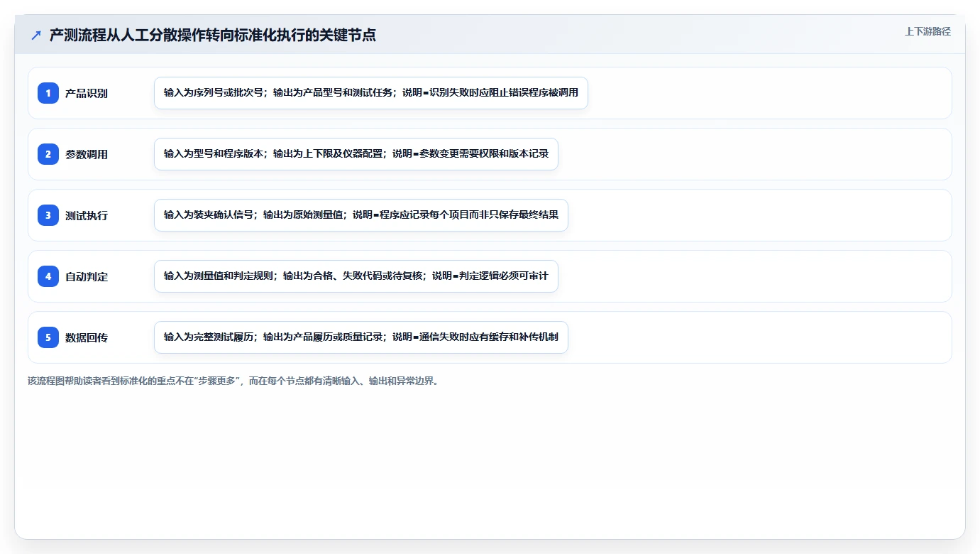Image resolution: width=980 pixels, height=554 pixels.
Task: Click the step 2 number badge
Action: (x=48, y=154)
